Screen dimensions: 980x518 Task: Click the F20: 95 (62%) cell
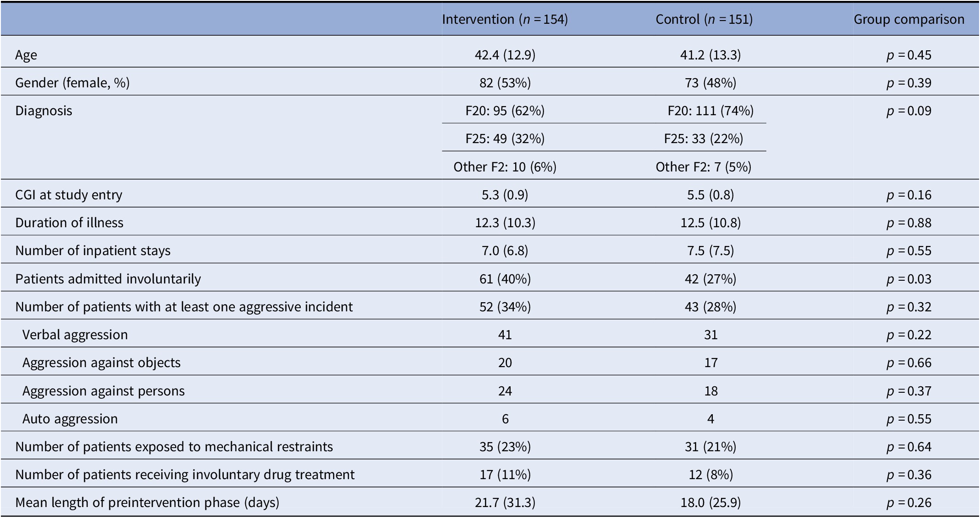(x=505, y=111)
